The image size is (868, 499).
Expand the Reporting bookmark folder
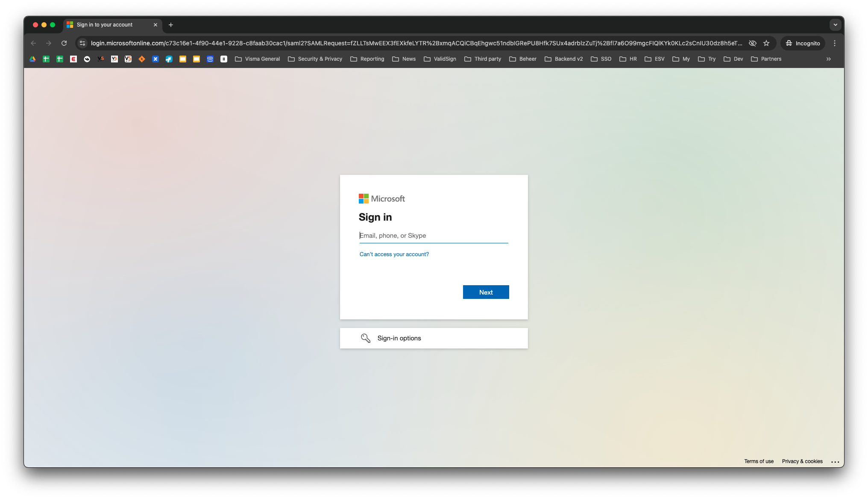[x=367, y=59]
